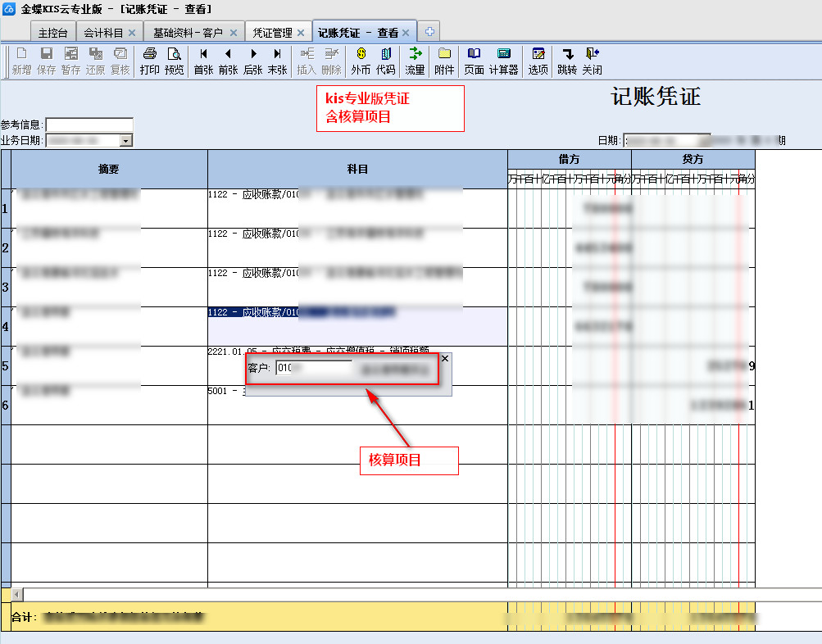Switch to the 会计科目 tab

(103, 33)
